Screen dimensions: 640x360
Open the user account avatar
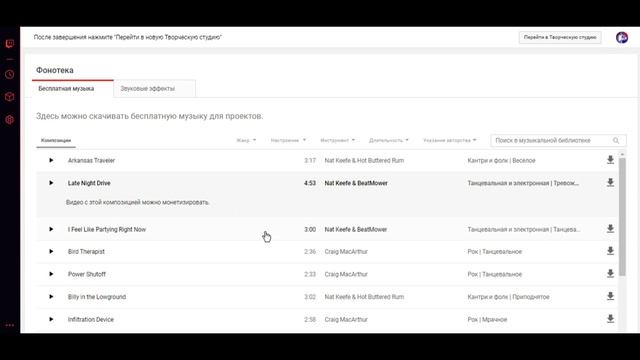622,38
